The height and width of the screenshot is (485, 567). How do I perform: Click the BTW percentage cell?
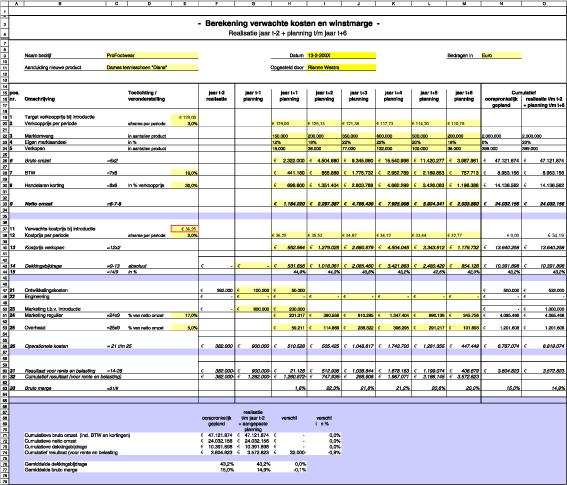[185, 173]
